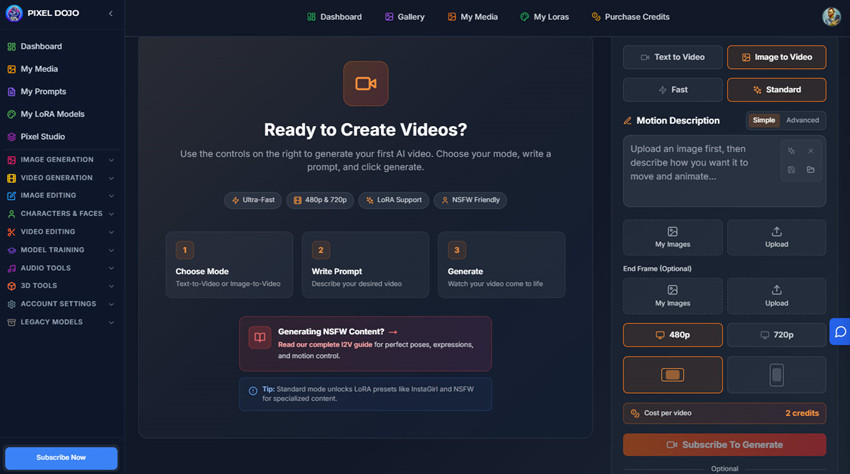Click the Generate step card
The image size is (850, 474).
(501, 265)
